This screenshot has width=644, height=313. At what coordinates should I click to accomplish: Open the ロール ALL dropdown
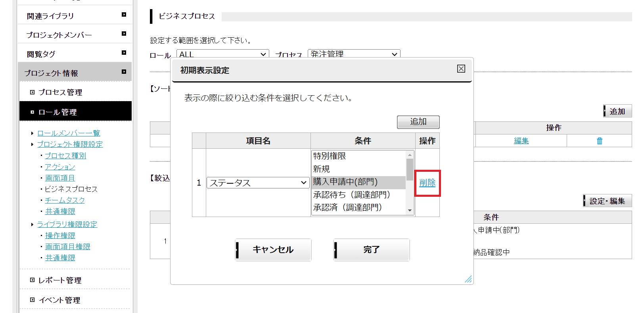click(222, 54)
